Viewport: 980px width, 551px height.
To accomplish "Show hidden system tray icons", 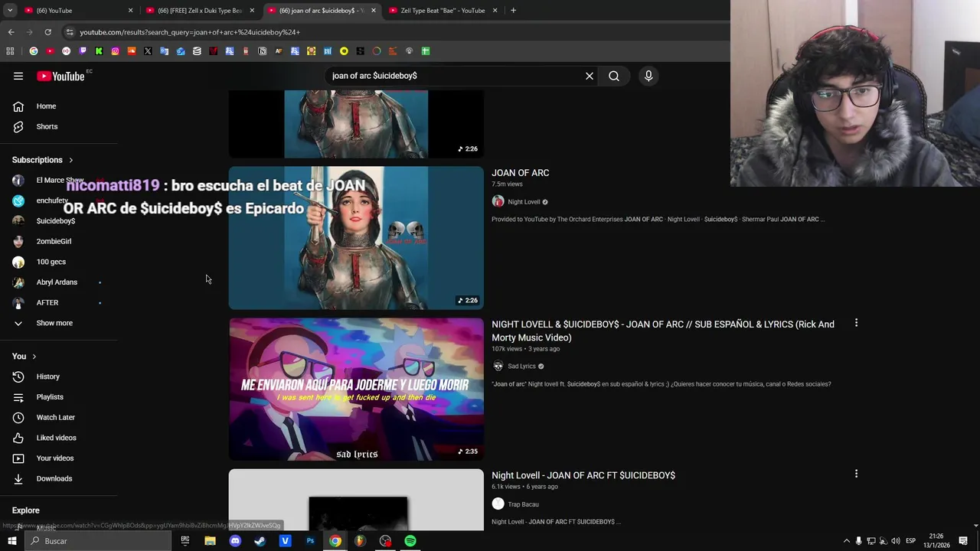I will [846, 541].
